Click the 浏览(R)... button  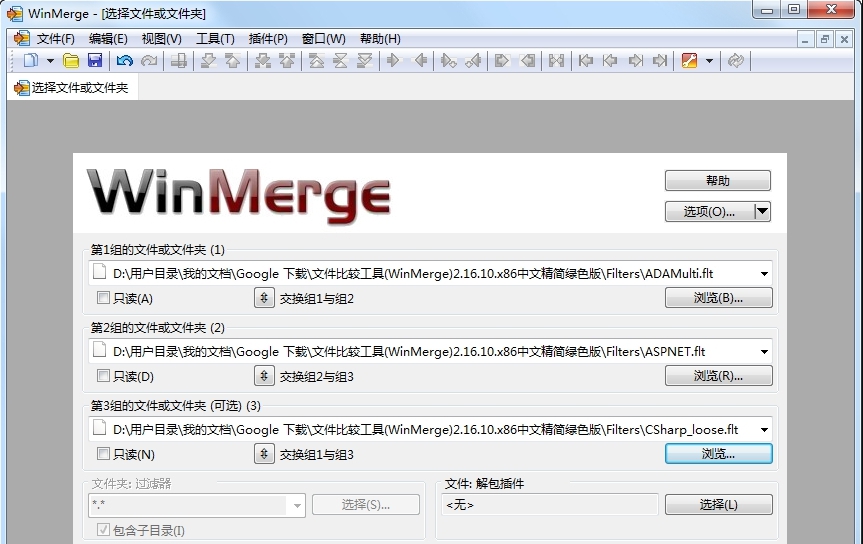click(x=718, y=376)
